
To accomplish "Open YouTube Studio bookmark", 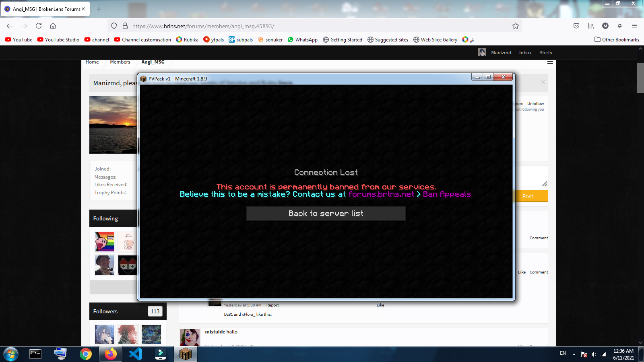I will point(58,39).
